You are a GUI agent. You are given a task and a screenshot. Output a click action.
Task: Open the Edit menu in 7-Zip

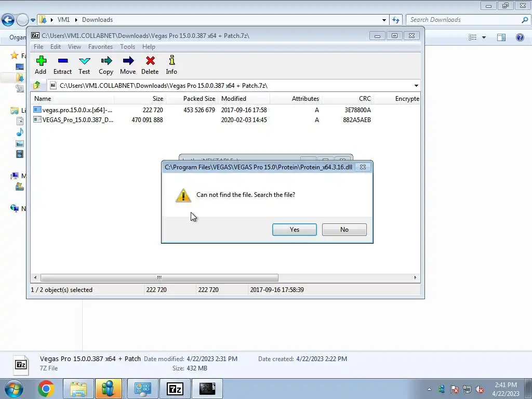pos(56,47)
